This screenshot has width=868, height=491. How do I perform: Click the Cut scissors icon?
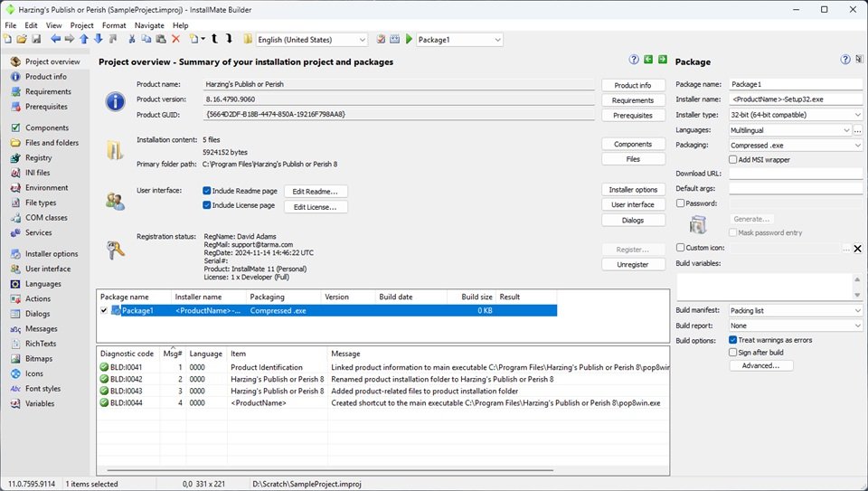(x=132, y=39)
